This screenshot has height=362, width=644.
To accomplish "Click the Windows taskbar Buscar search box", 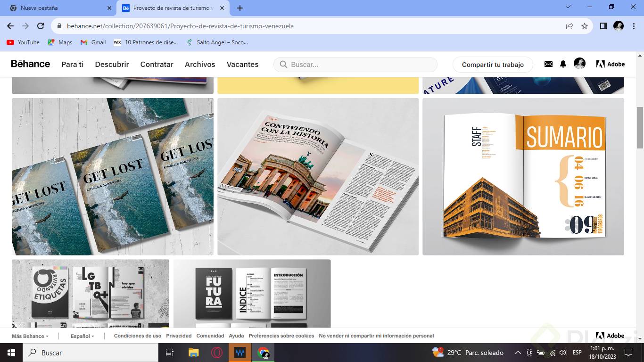I will pyautogui.click(x=90, y=353).
